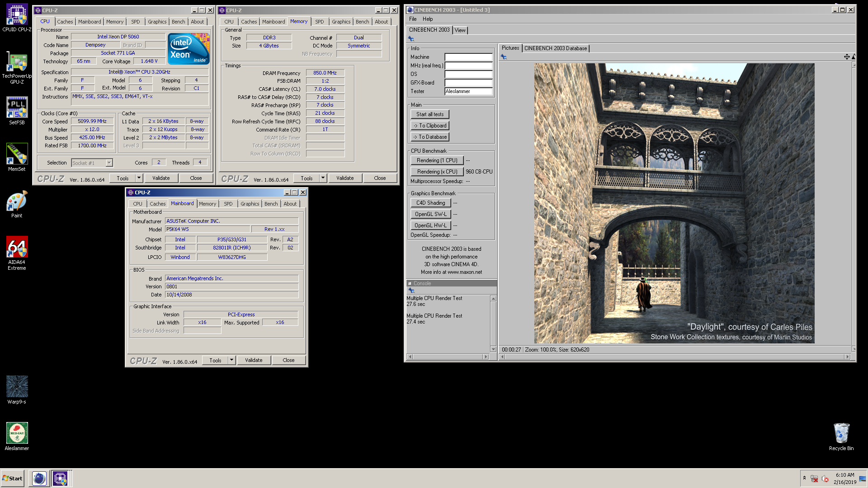Run Rendering (1 CPU) benchmark
Image resolution: width=868 pixels, height=488 pixels.
[437, 160]
